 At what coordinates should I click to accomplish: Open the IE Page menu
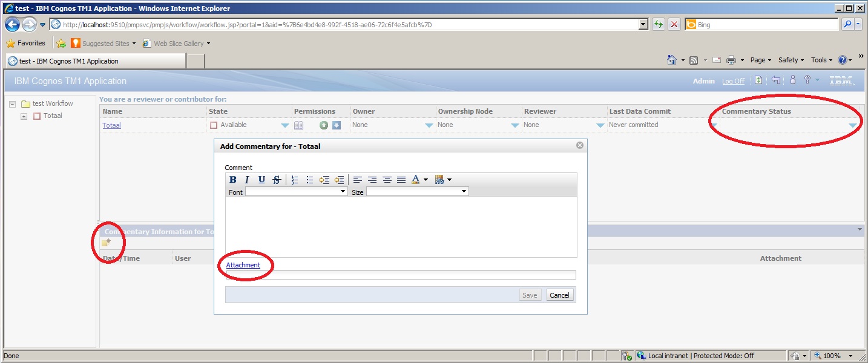click(x=761, y=60)
